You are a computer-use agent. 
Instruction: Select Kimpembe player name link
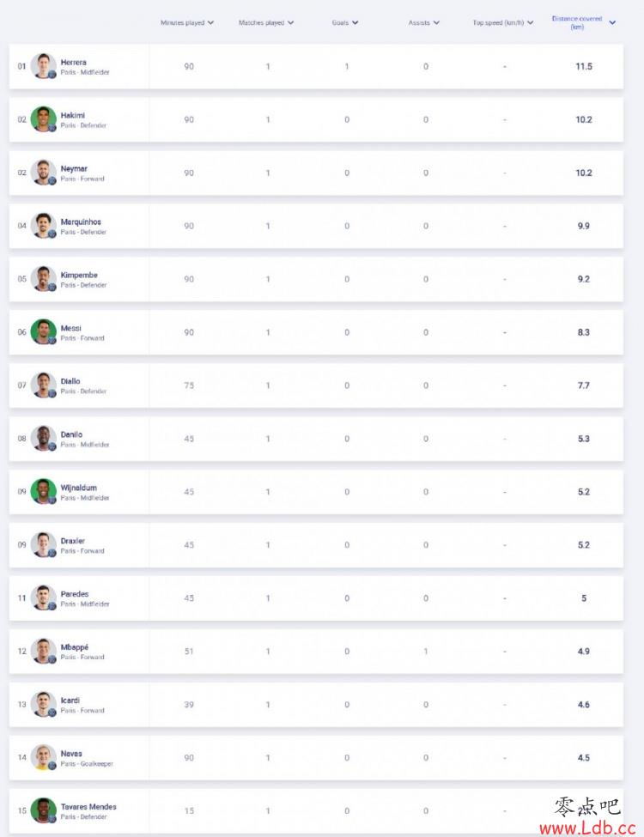click(79, 275)
